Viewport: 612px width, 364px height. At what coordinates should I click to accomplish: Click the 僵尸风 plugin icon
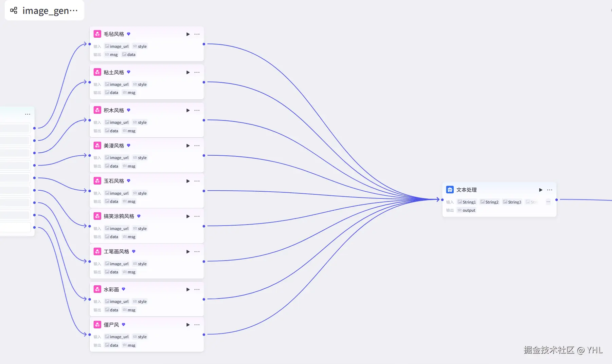click(97, 325)
